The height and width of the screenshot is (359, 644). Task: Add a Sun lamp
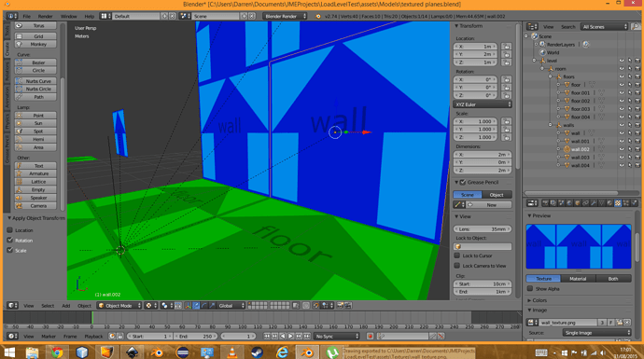35,123
